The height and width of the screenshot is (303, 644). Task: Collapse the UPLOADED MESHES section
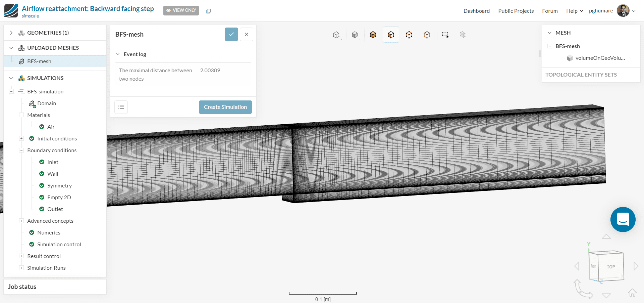pos(11,48)
